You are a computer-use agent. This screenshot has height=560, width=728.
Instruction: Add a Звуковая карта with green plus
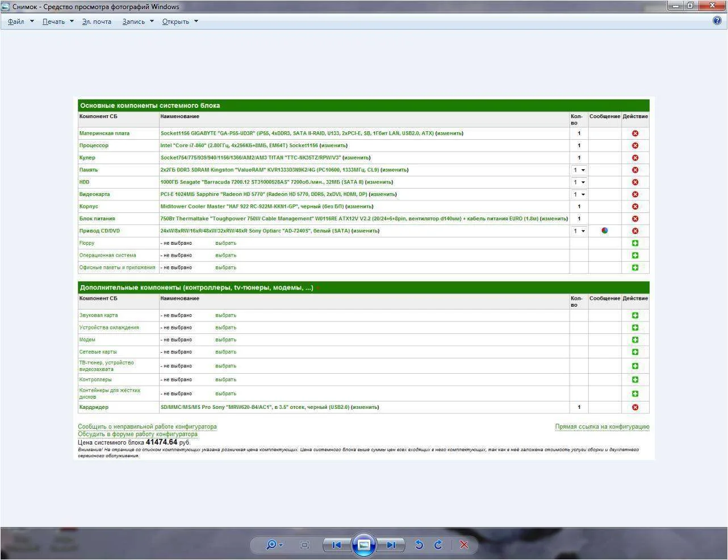click(x=635, y=315)
